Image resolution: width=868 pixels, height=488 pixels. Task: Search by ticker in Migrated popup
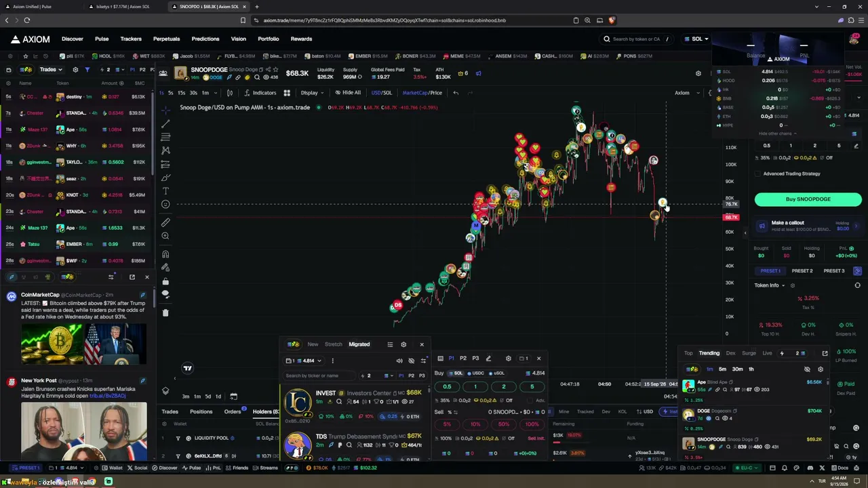click(x=319, y=375)
